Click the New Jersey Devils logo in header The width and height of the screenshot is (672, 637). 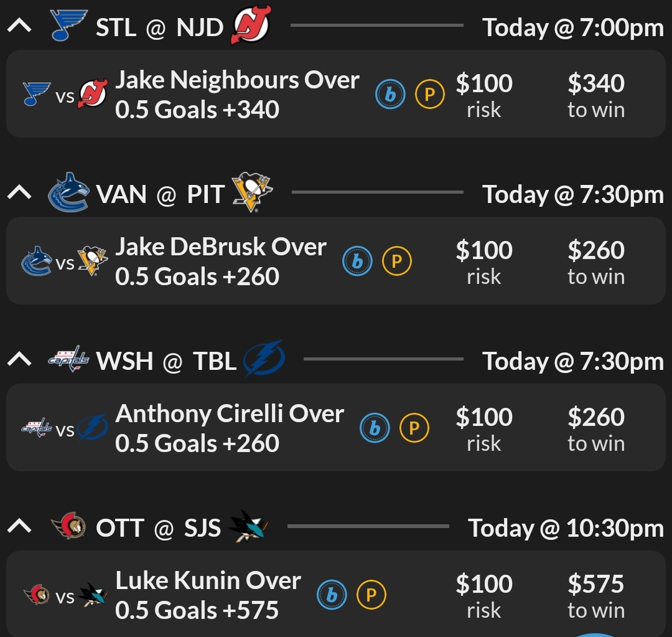(250, 28)
